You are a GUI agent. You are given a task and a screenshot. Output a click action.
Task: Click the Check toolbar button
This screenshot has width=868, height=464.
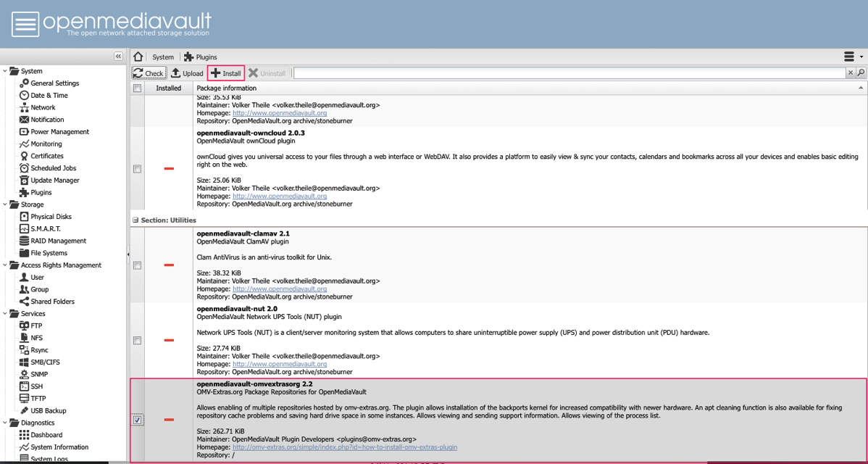click(x=149, y=73)
